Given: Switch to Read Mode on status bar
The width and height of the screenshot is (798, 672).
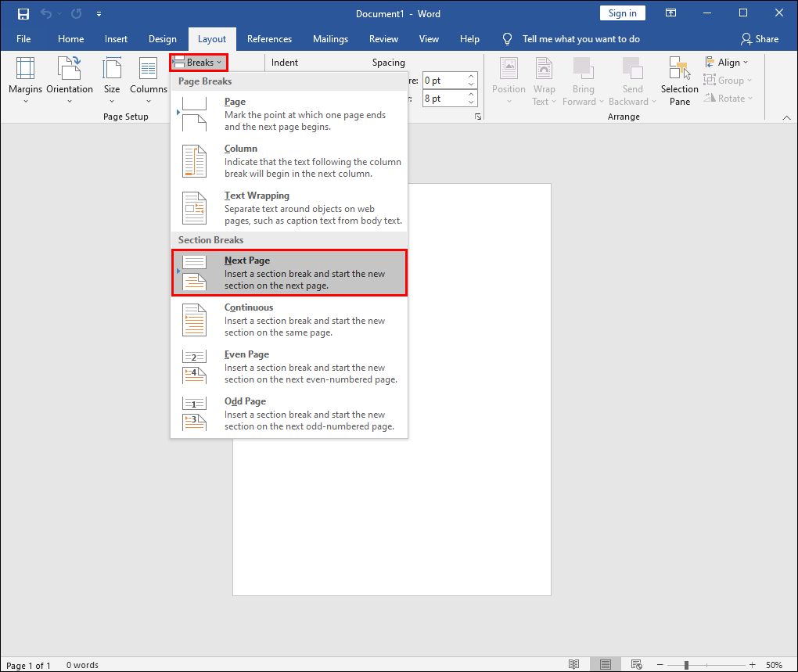Looking at the screenshot, I should (x=575, y=663).
